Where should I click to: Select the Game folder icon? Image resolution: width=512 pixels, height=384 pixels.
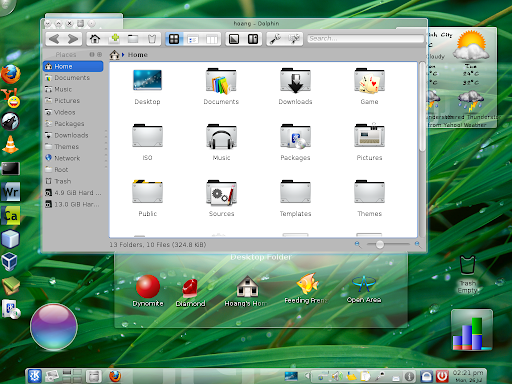click(x=369, y=81)
